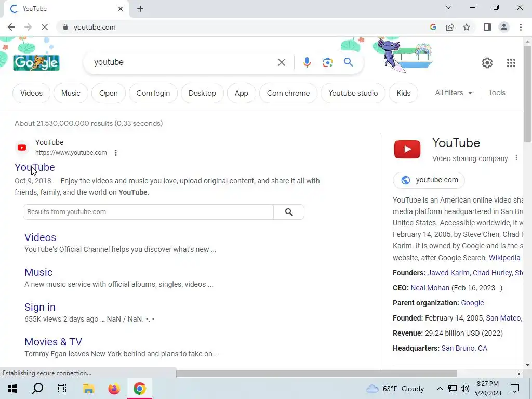Open Task View on the taskbar
Screen dimensions: 532x399
(x=62, y=389)
